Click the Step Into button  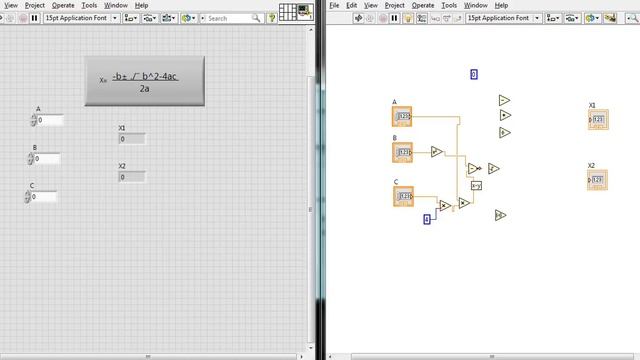(x=435, y=18)
